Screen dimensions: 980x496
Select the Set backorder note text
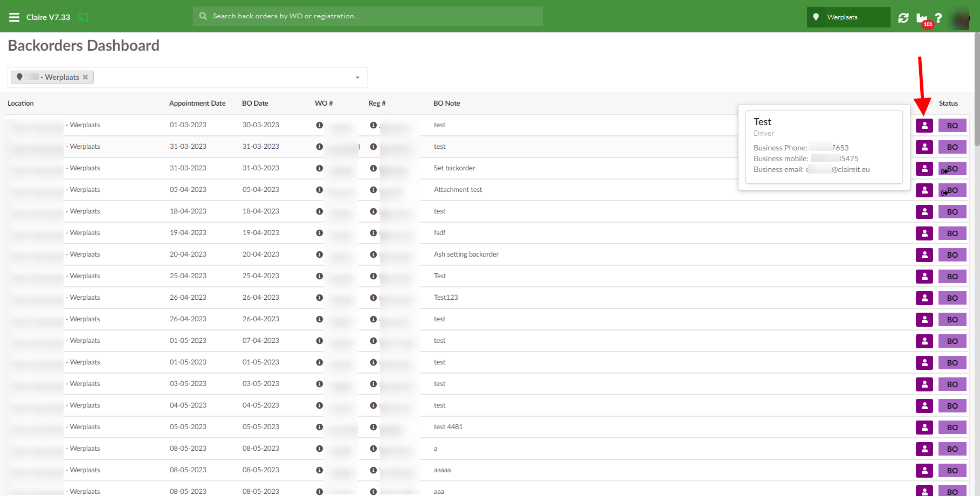(x=454, y=168)
